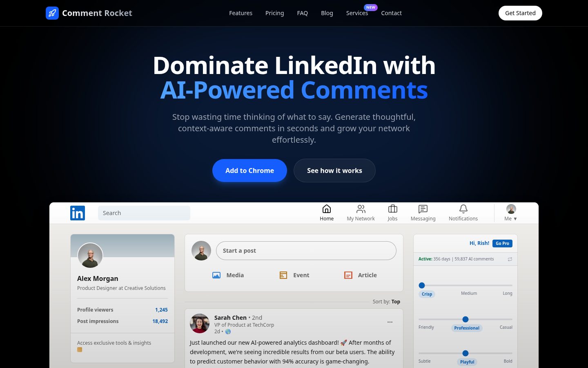Click VP of Product at TechCorp text

(x=244, y=325)
